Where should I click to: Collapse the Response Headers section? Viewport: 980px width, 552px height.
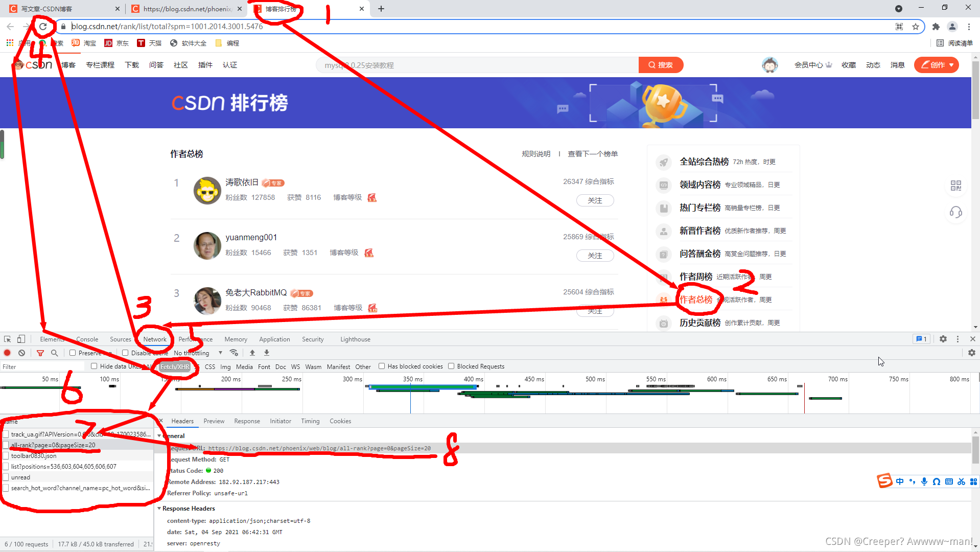pyautogui.click(x=159, y=508)
